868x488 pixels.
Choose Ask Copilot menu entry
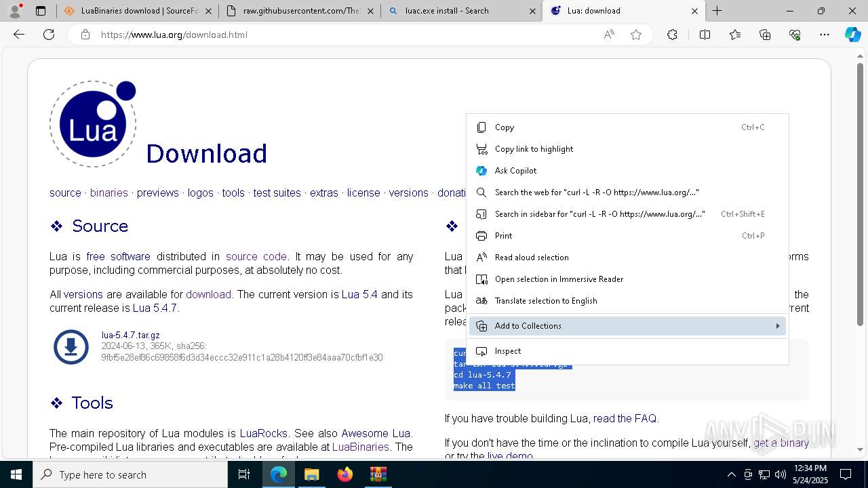tap(627, 171)
